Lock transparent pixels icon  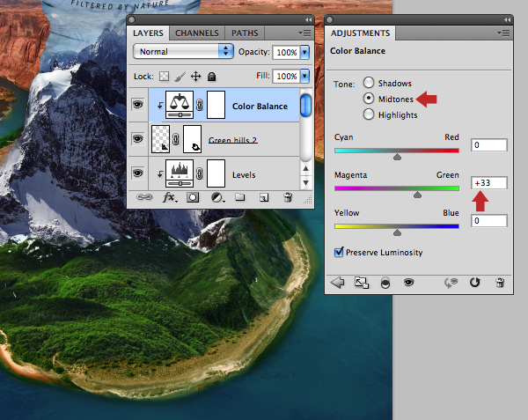click(164, 76)
